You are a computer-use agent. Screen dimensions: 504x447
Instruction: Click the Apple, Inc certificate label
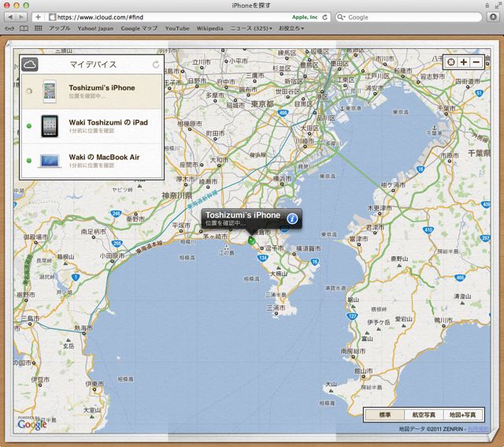point(305,17)
